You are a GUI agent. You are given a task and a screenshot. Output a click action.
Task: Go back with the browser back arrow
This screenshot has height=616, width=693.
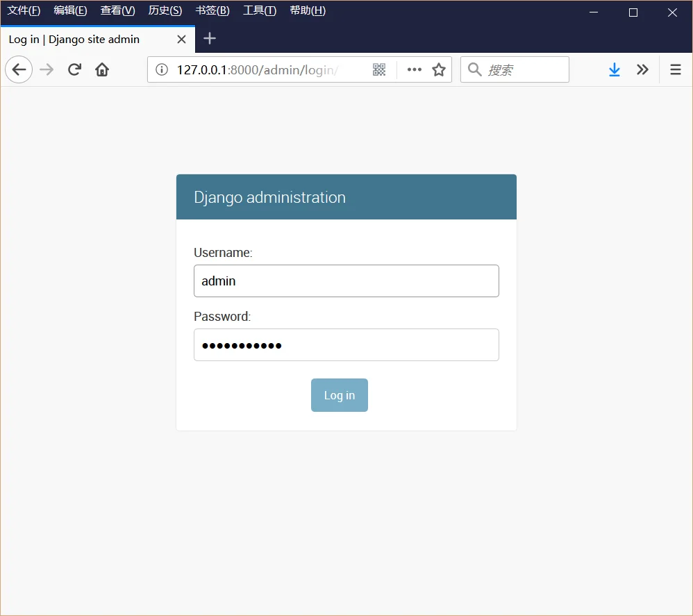click(x=19, y=69)
